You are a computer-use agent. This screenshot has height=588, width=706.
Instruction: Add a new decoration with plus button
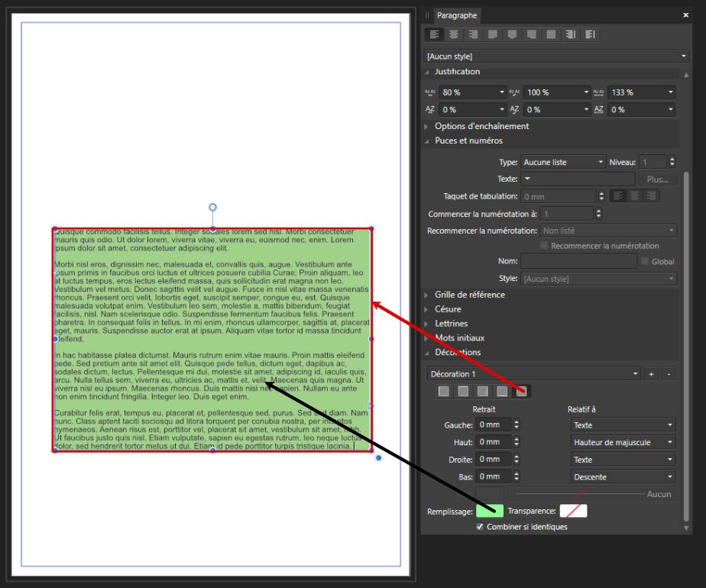[x=651, y=374]
